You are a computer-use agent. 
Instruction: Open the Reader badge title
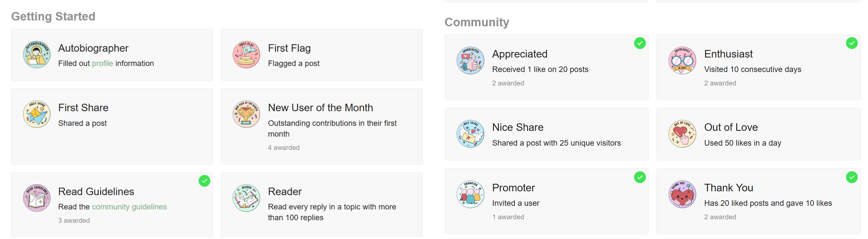click(x=285, y=191)
